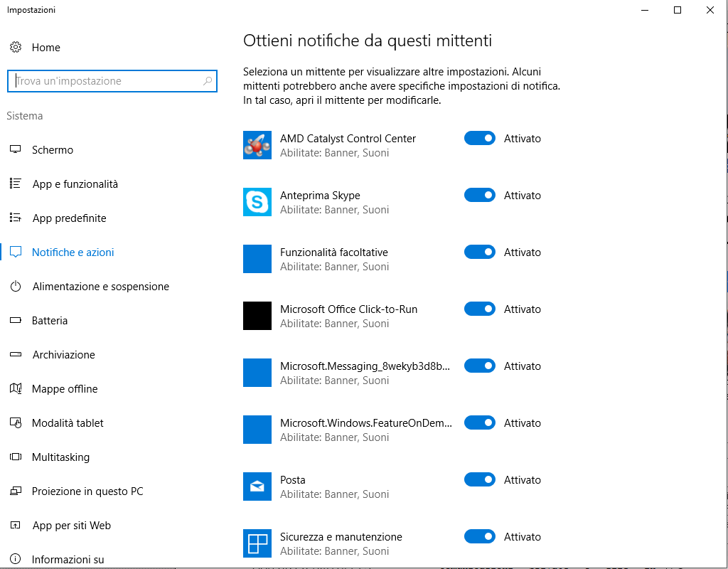728x569 pixels.
Task: Toggle Microsoft.Windows.FeatureOnDem notifications switch
Action: point(480,422)
